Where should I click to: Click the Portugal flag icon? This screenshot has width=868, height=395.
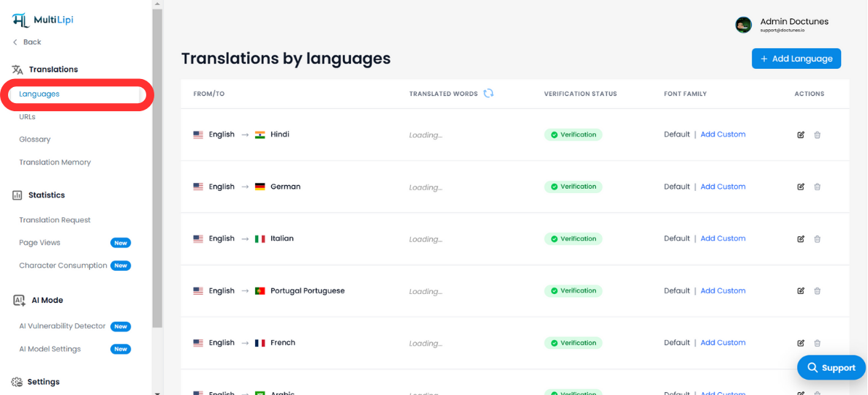tap(260, 291)
